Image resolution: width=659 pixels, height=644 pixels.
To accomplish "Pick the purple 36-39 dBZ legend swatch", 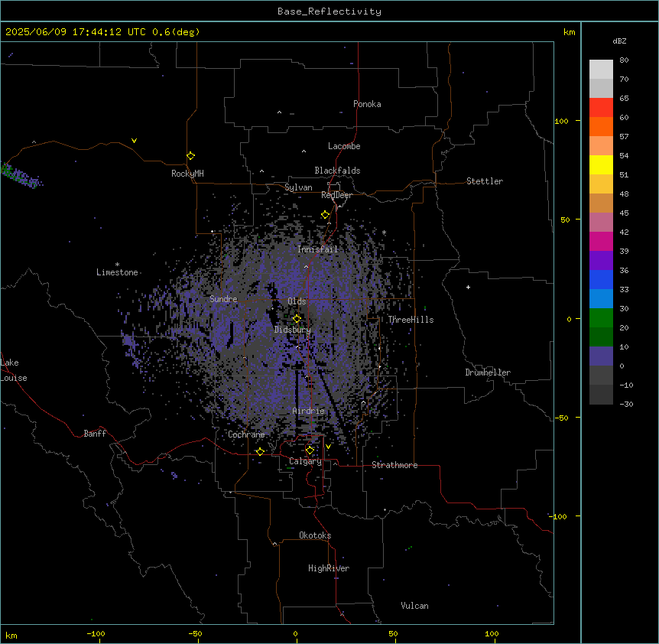I will pos(601,260).
